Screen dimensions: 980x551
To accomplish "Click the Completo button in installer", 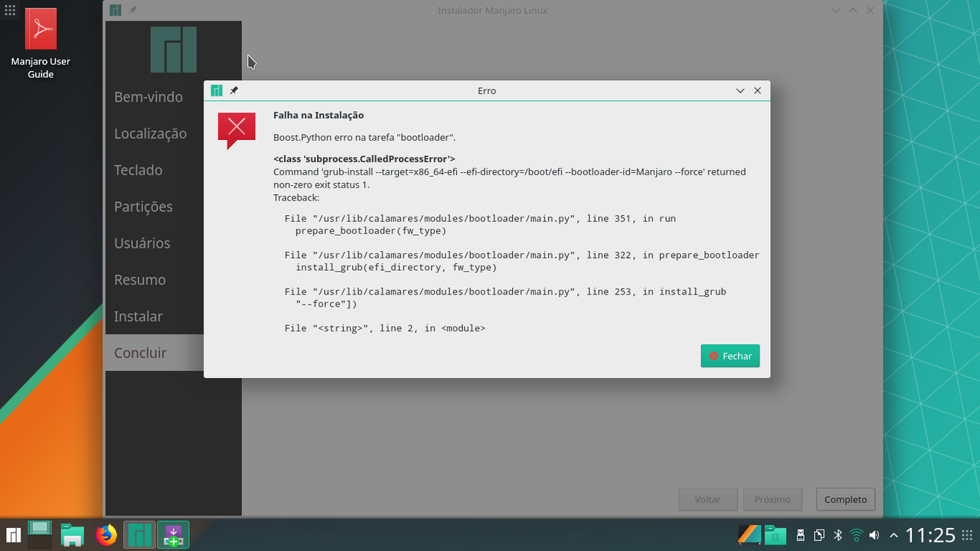I will [x=845, y=499].
